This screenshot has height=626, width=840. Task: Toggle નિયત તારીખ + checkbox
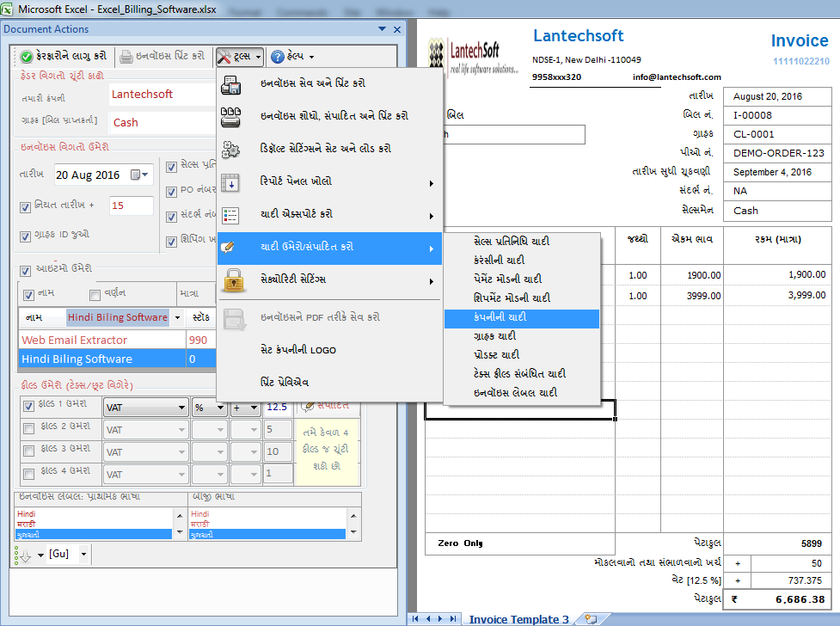click(25, 207)
